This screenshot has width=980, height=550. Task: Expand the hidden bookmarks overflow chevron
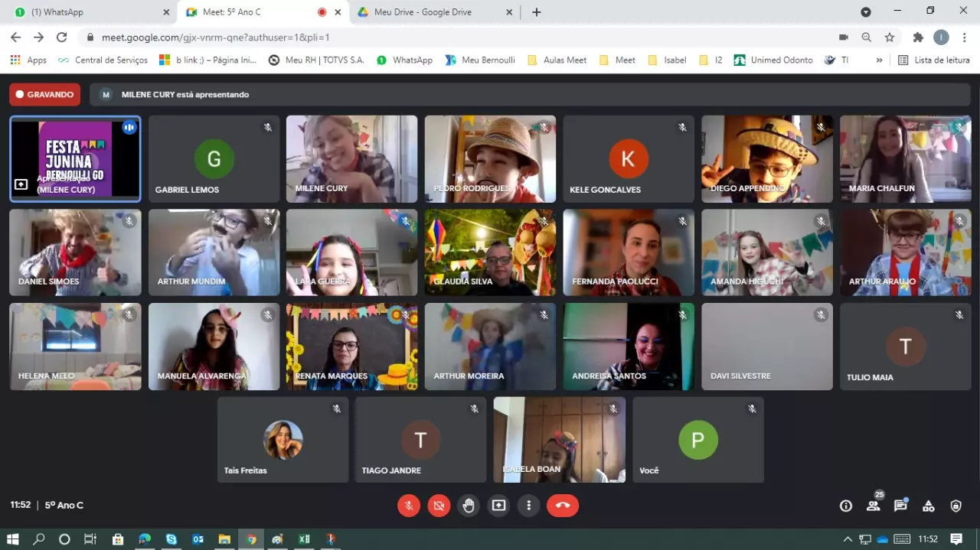[x=879, y=60]
